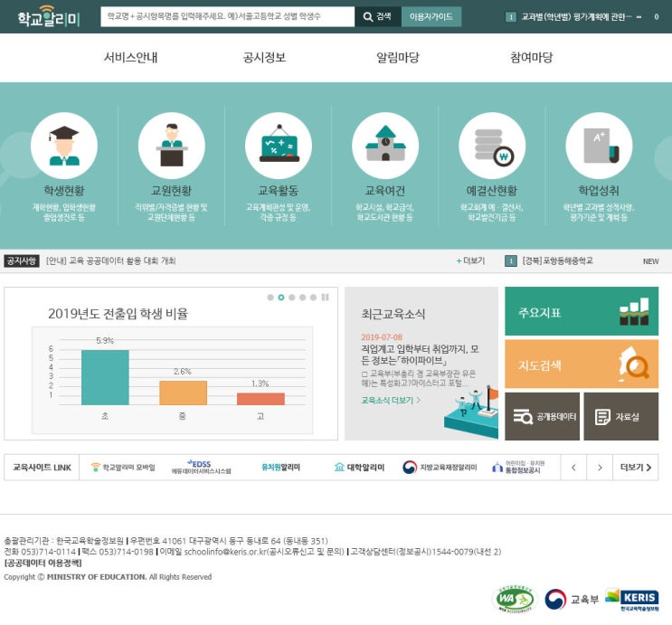The width and height of the screenshot is (672, 625).
Task: Click the orange 중 bar in chart
Action: [183, 393]
